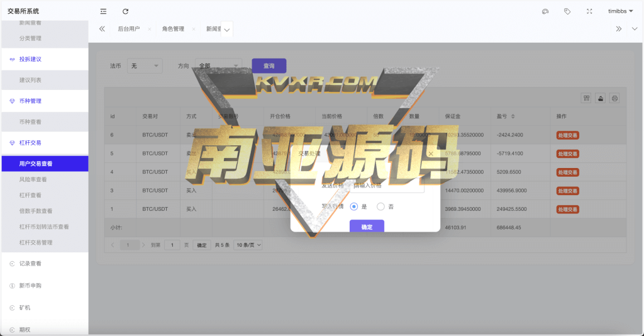Click the table print icon
This screenshot has height=336, width=644.
(614, 98)
